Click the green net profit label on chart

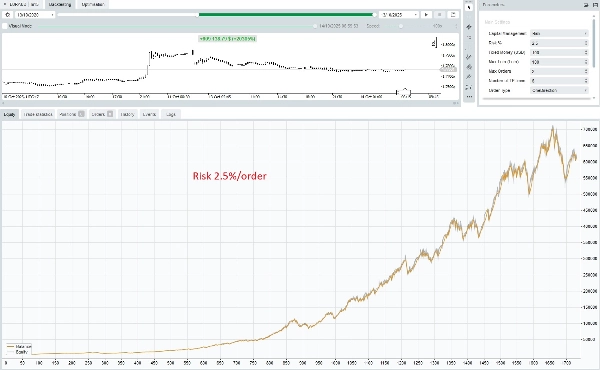(x=227, y=39)
